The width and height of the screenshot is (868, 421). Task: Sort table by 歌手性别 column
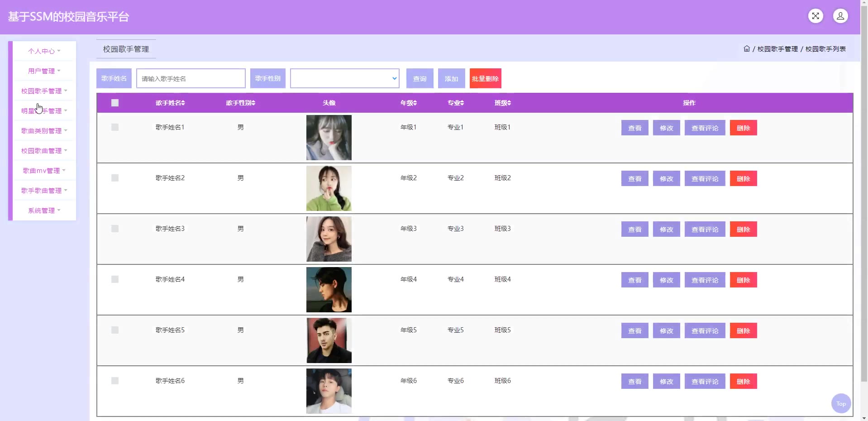point(241,103)
